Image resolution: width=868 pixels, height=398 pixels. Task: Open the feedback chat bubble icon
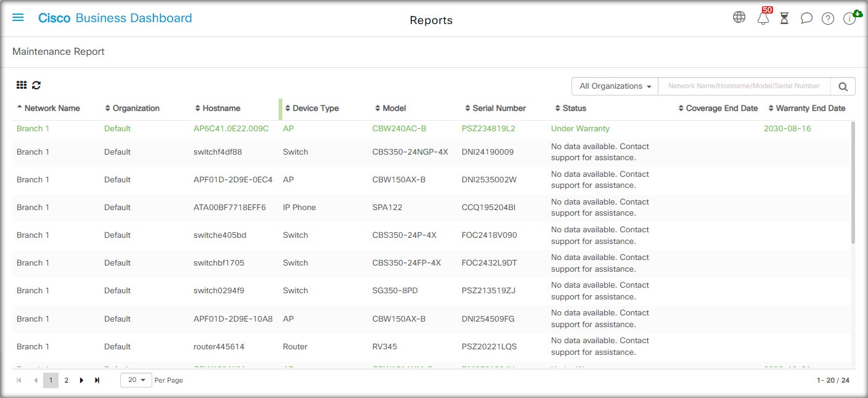(x=806, y=18)
